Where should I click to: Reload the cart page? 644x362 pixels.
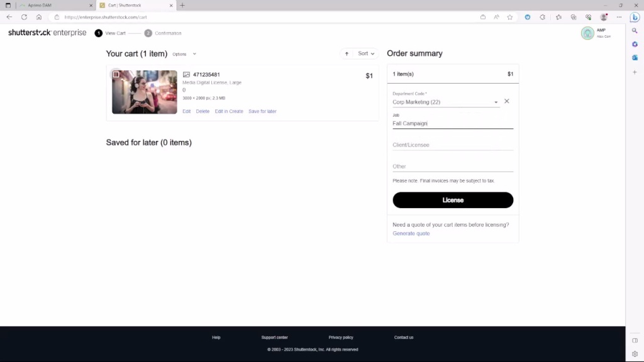click(x=25, y=17)
